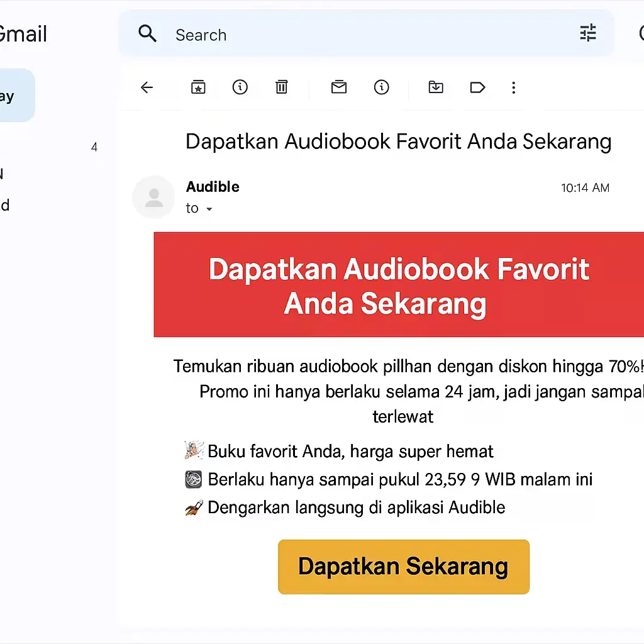644x644 pixels.
Task: Click inside the Search mail field
Action: tap(365, 35)
